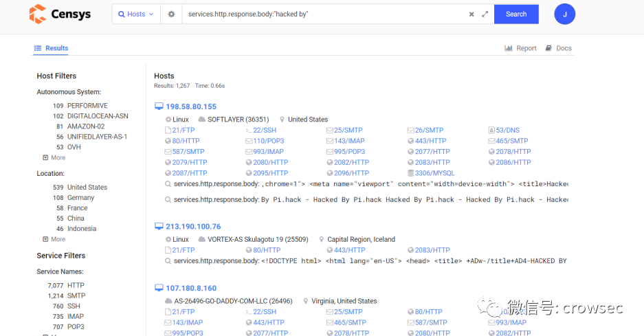This screenshot has width=644, height=336.
Task: Click terminal icon next to 22/SSH of 198.58.80.155
Action: [x=249, y=131]
